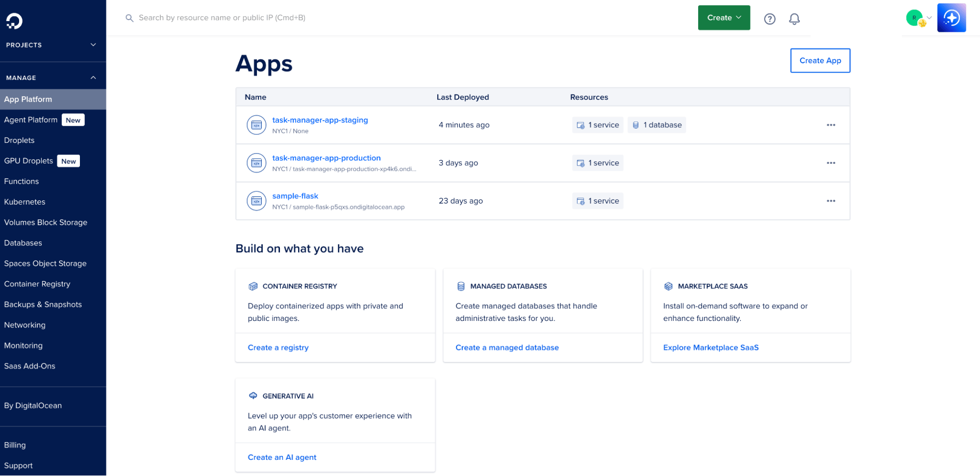Click the Generative AI card icon
The width and height of the screenshot is (980, 476).
click(253, 396)
